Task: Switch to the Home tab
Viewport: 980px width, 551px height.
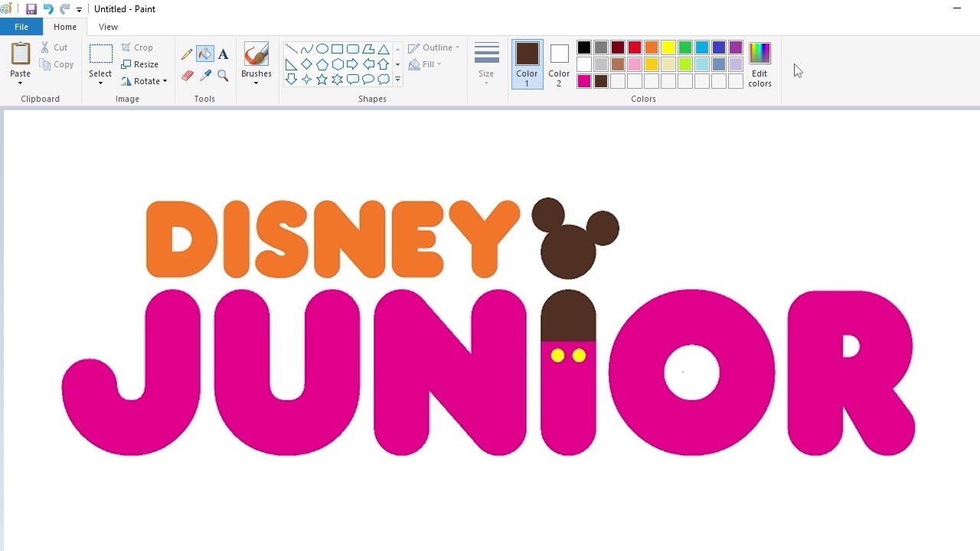Action: tap(65, 27)
